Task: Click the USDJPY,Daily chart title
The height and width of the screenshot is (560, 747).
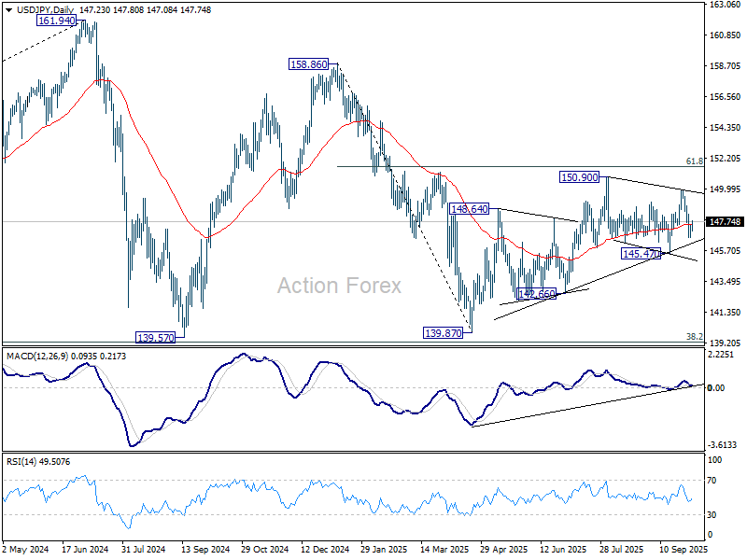Action: coord(42,10)
